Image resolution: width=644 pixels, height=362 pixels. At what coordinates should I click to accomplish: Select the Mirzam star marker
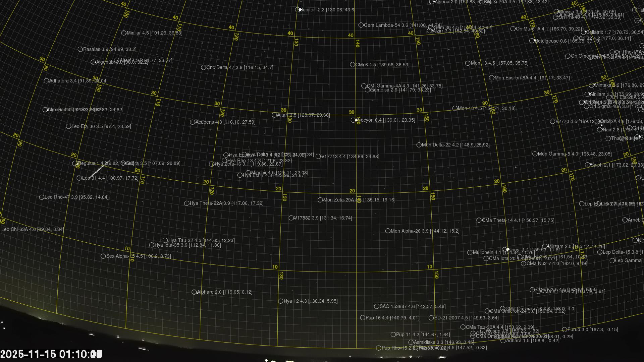point(545,246)
